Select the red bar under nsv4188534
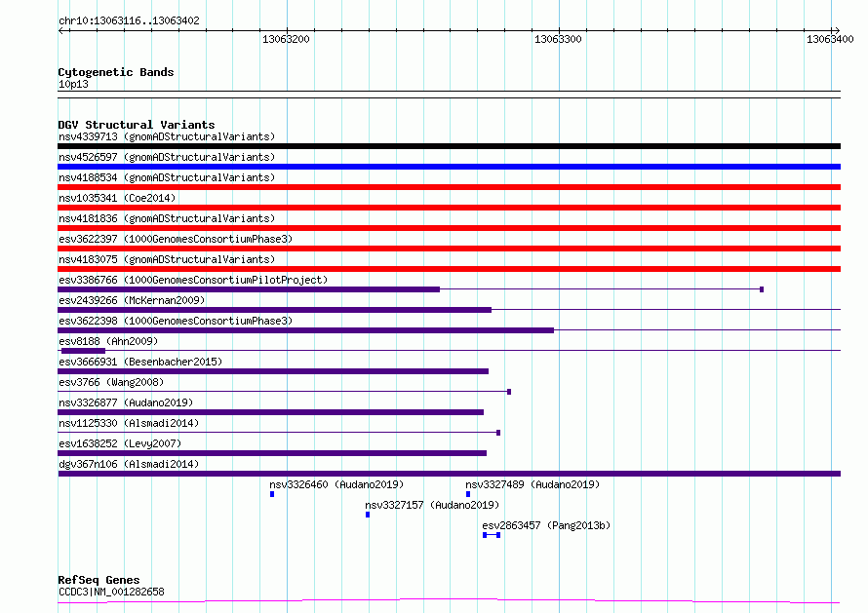This screenshot has height=613, width=868. tap(449, 187)
